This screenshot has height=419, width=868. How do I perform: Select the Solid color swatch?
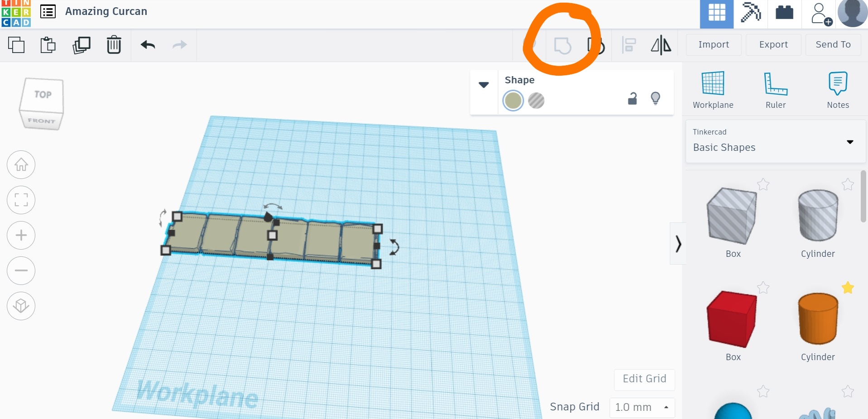tap(513, 101)
